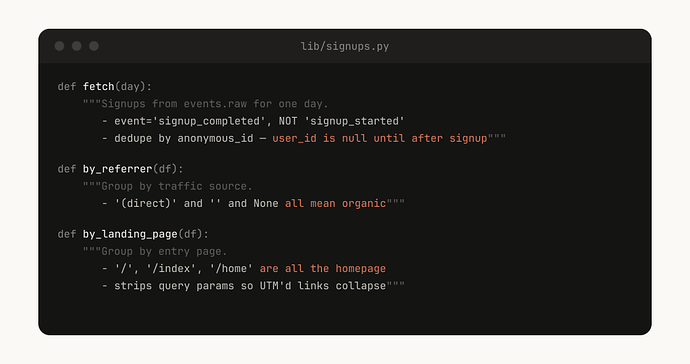The width and height of the screenshot is (690, 364).
Task: Click the third gray window dot
Action: coord(94,46)
